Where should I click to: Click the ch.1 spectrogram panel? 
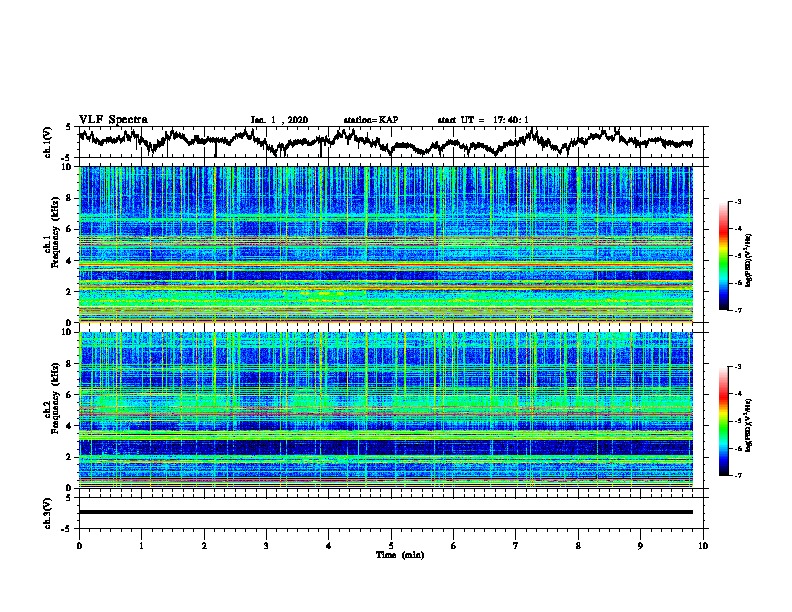tap(386, 244)
